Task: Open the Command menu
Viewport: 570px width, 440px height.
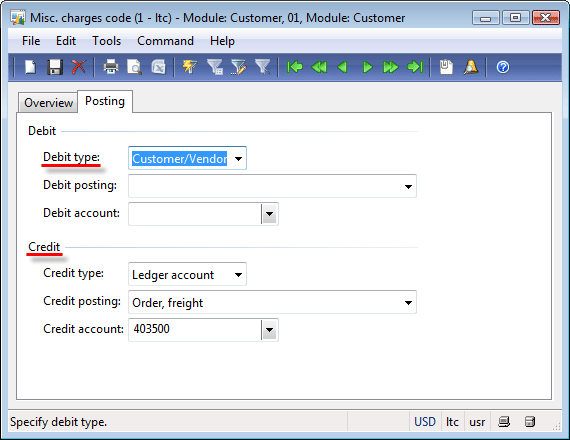Action: (165, 41)
